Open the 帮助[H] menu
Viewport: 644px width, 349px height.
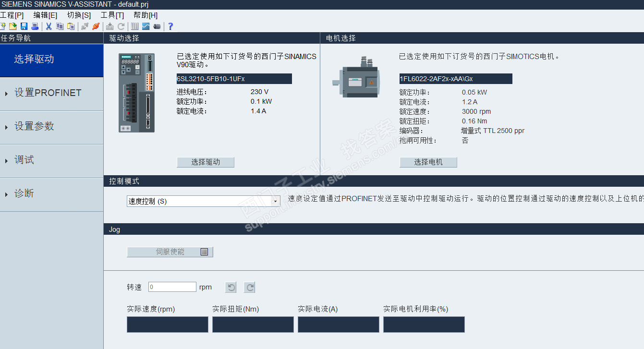[x=146, y=15]
